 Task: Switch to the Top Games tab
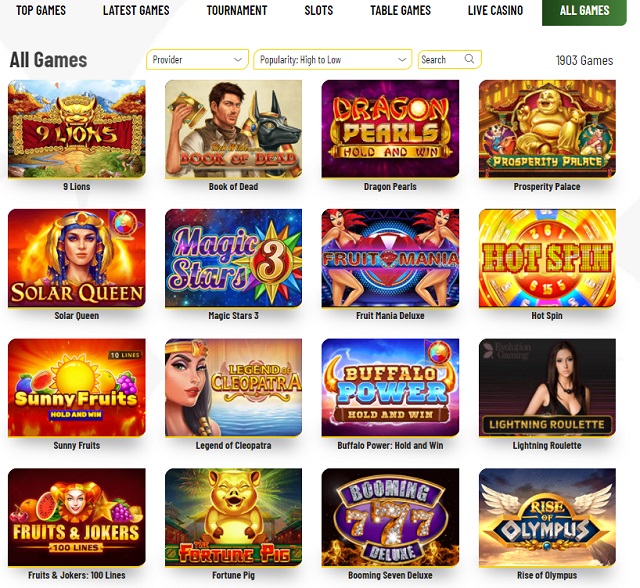(41, 10)
